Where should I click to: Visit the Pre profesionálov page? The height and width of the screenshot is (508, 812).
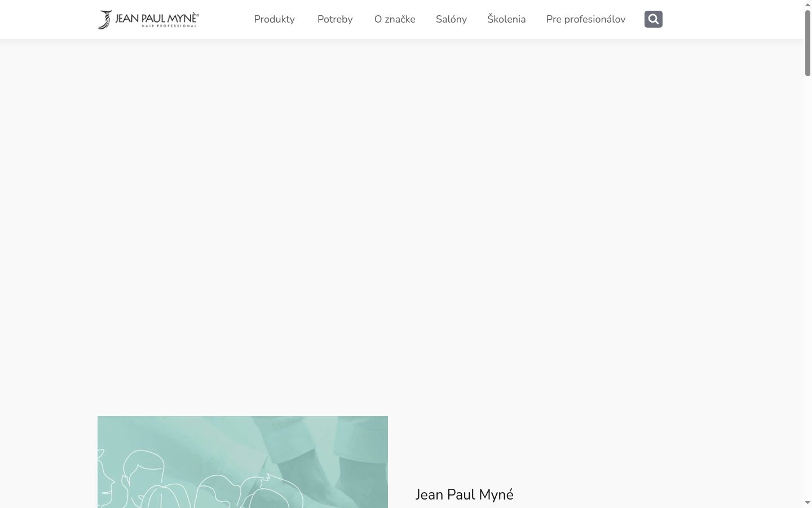pyautogui.click(x=586, y=19)
